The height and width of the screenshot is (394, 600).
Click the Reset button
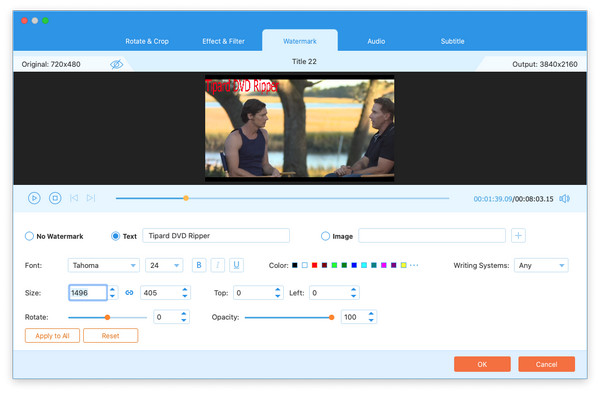coord(111,335)
